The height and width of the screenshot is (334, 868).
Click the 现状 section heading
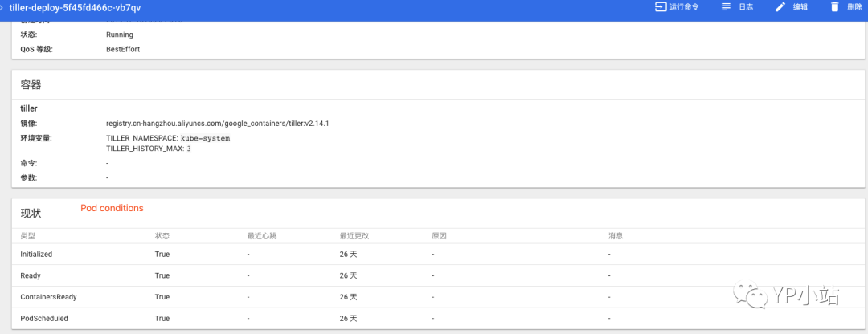tap(31, 214)
